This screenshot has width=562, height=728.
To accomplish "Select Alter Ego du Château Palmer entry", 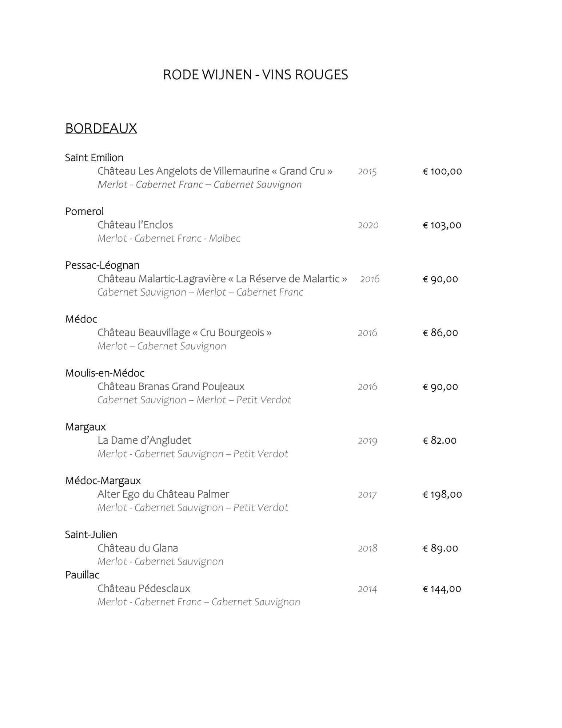I will (163, 494).
